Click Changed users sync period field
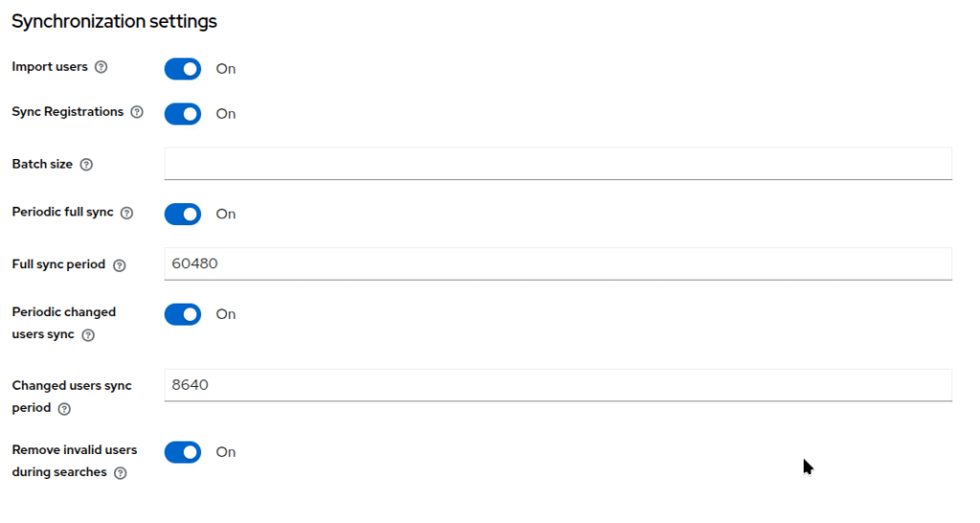 [x=558, y=385]
